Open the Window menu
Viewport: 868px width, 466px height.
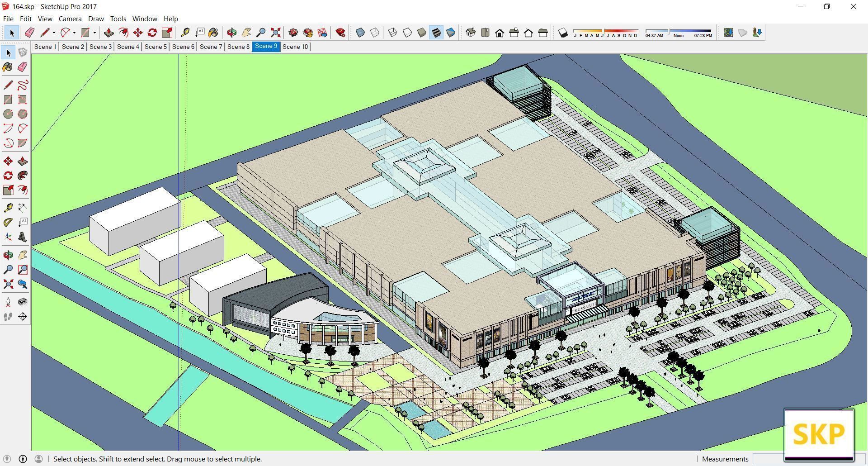145,19
